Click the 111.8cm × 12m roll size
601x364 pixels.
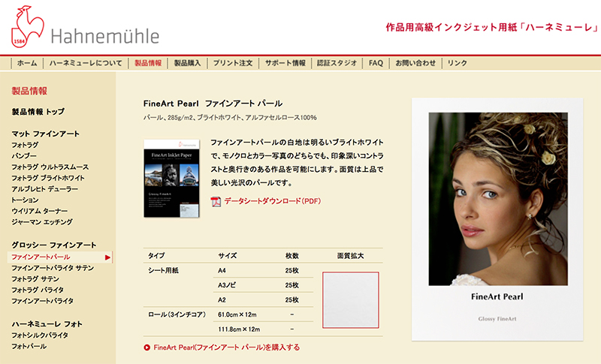tap(239, 329)
